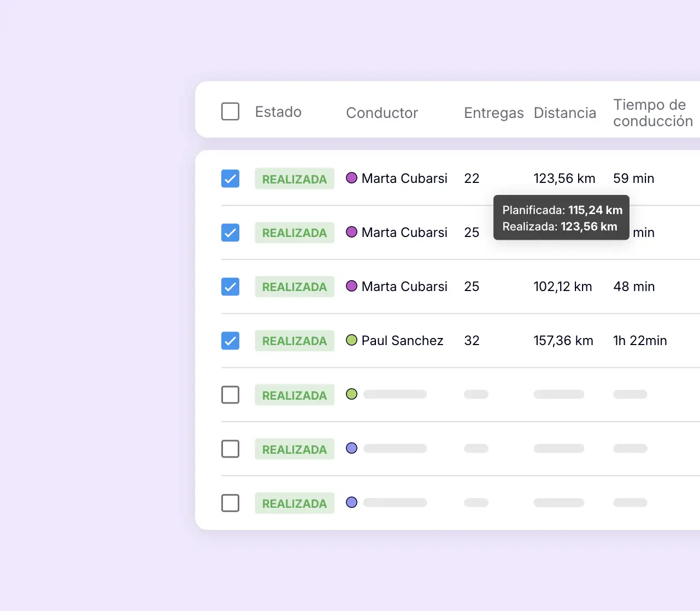The width and height of the screenshot is (700, 611).
Task: Sort by the Estado column header
Action: coord(278,112)
